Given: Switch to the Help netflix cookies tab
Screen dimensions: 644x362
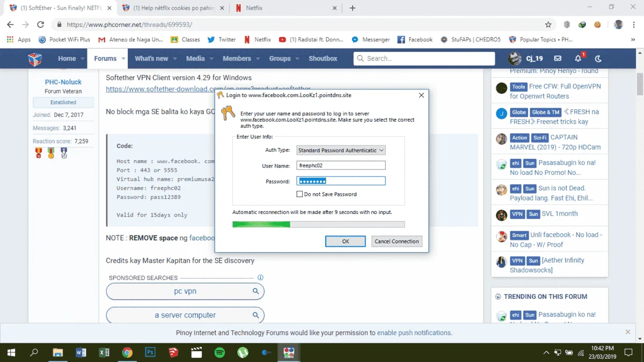Looking at the screenshot, I should tap(172, 8).
